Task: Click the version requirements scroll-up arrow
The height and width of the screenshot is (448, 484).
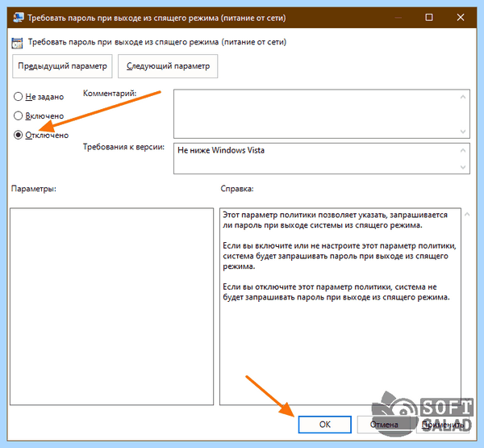Action: tap(463, 150)
